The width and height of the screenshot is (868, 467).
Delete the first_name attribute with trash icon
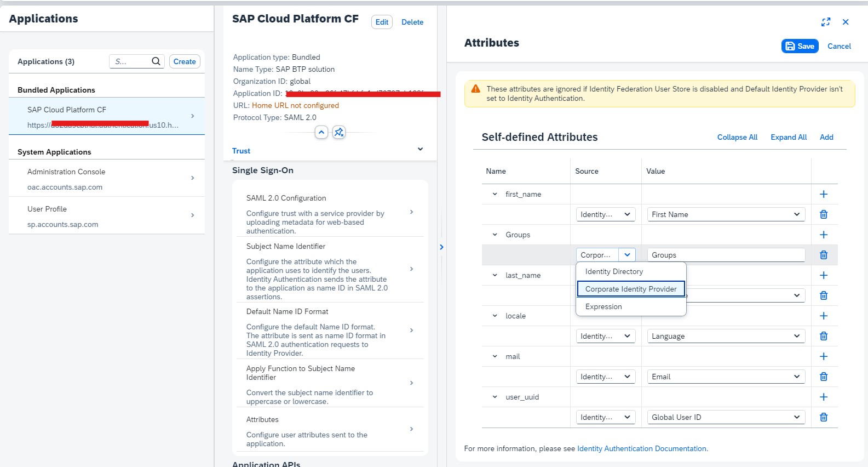[823, 214]
